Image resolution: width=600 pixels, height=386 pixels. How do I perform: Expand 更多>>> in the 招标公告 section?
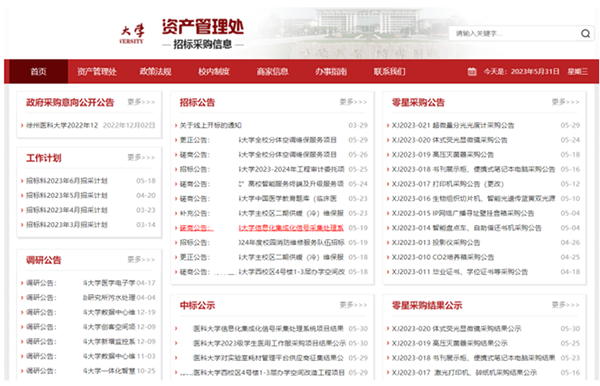point(353,102)
